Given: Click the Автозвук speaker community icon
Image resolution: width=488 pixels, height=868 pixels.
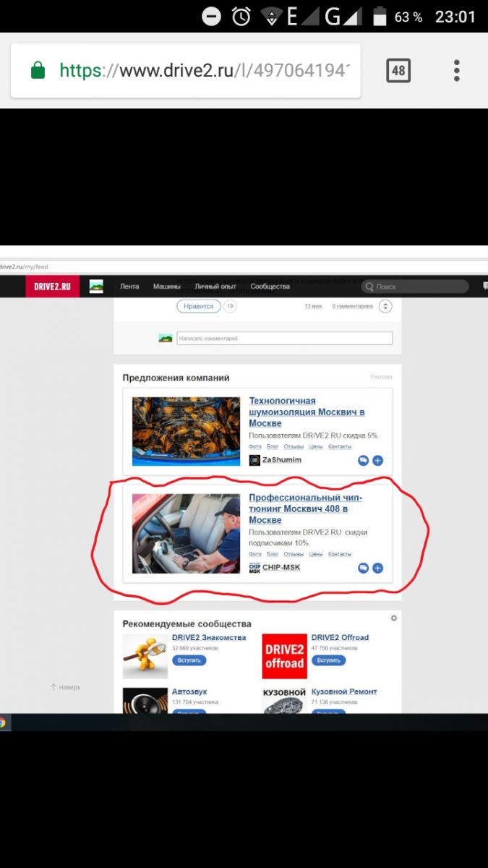Looking at the screenshot, I should click(145, 700).
